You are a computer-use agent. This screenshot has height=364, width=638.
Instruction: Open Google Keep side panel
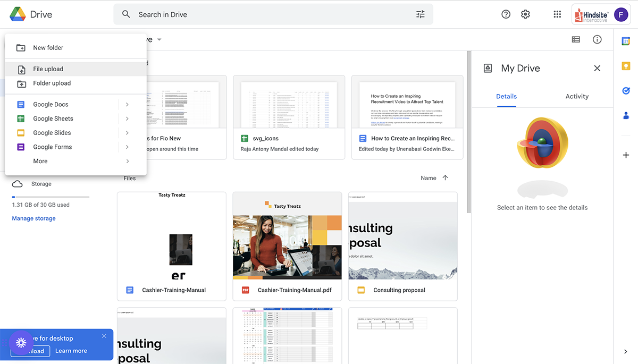click(626, 66)
